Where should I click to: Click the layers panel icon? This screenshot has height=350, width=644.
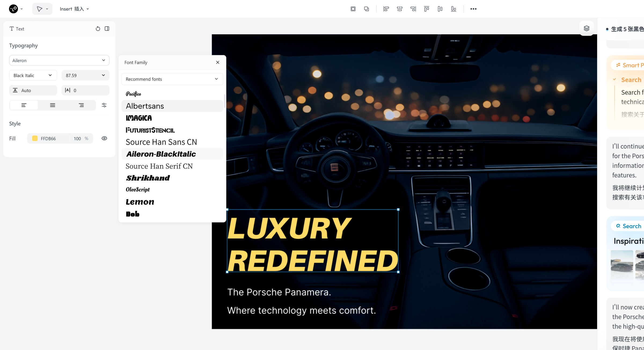[586, 28]
